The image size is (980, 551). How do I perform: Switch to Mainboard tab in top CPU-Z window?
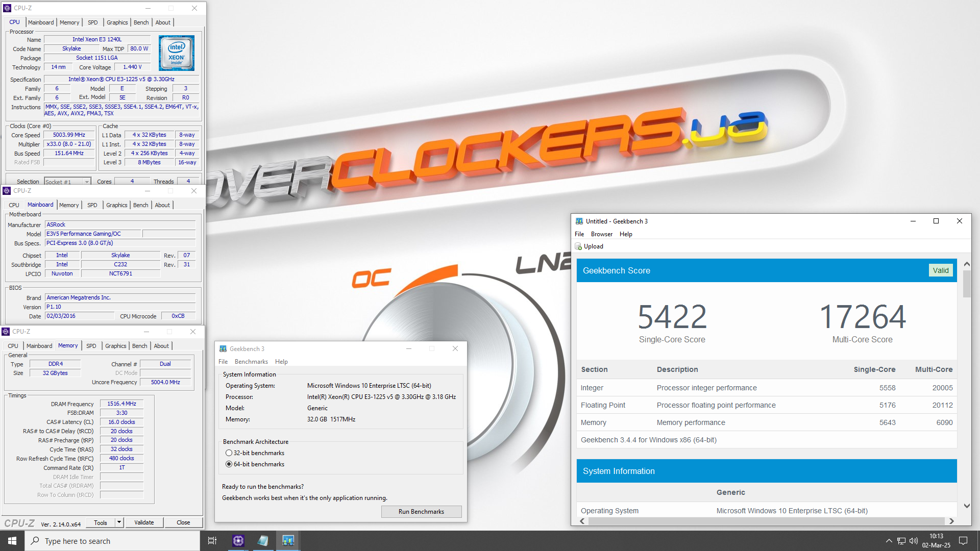coord(41,22)
